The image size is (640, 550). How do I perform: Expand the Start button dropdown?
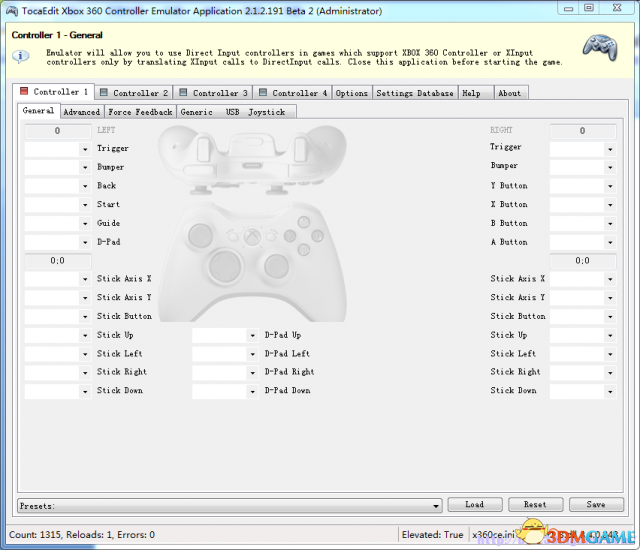(85, 205)
